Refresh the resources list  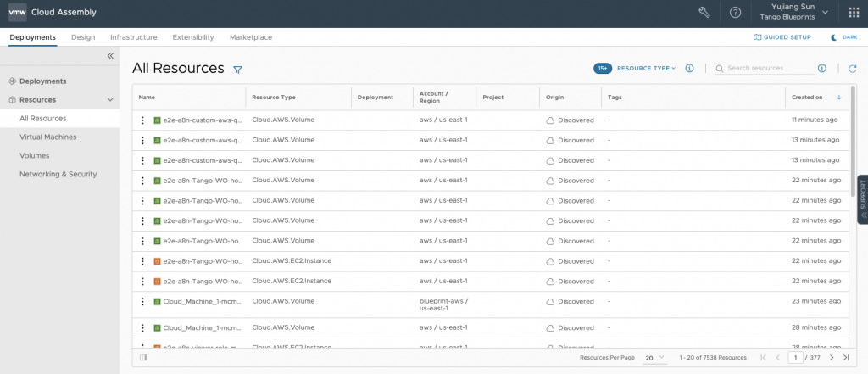click(x=852, y=69)
